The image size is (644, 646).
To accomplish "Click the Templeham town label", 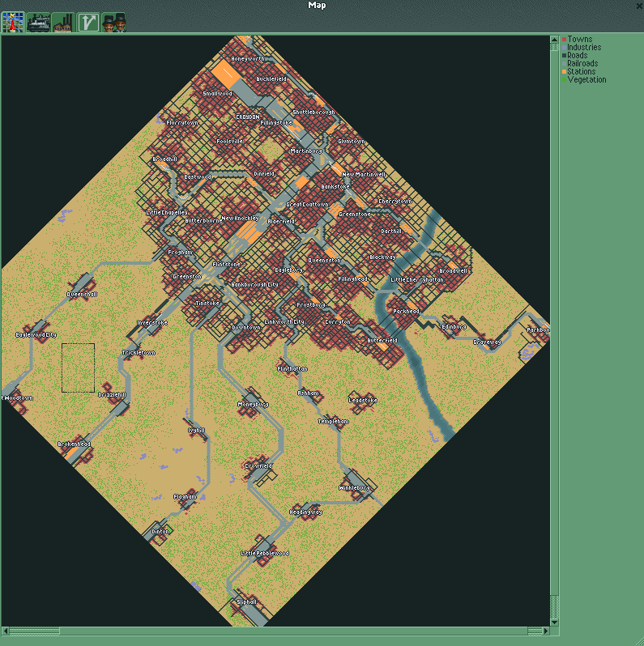I will point(333,422).
